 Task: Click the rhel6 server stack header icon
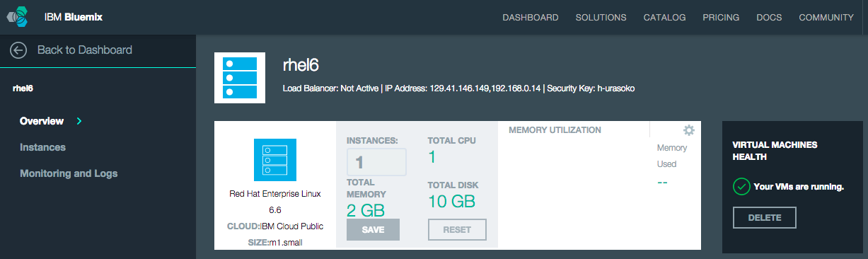pyautogui.click(x=240, y=78)
